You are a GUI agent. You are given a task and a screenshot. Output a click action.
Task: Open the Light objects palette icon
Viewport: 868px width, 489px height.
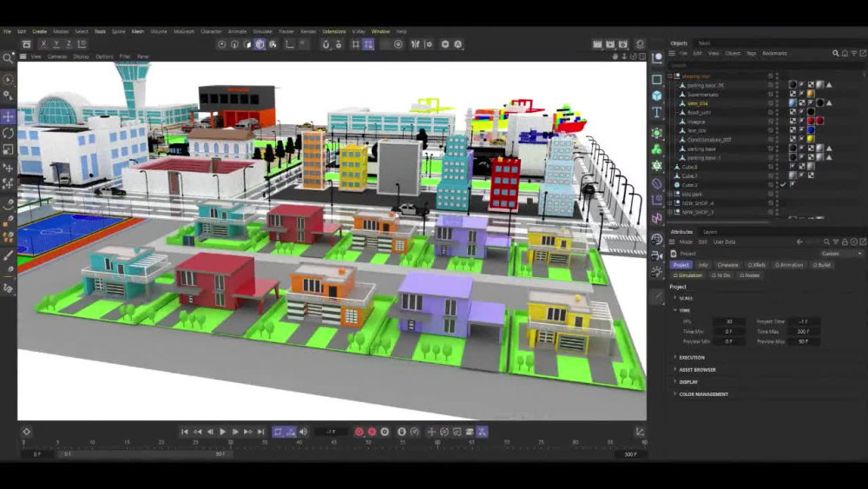[x=656, y=272]
